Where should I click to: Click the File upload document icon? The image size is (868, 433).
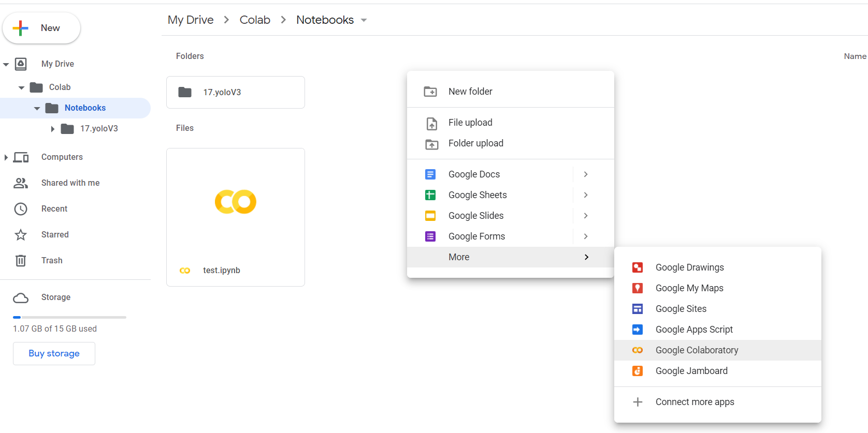coord(431,124)
